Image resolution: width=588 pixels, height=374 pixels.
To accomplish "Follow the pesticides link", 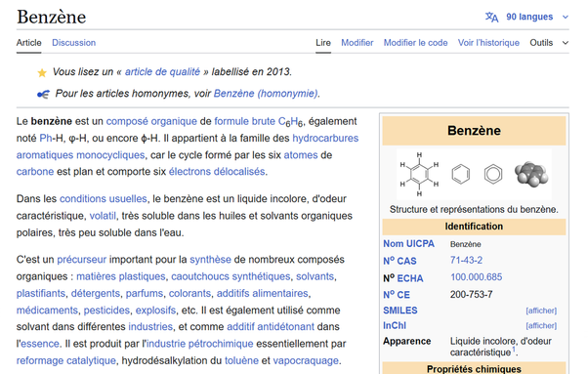I will tap(106, 311).
